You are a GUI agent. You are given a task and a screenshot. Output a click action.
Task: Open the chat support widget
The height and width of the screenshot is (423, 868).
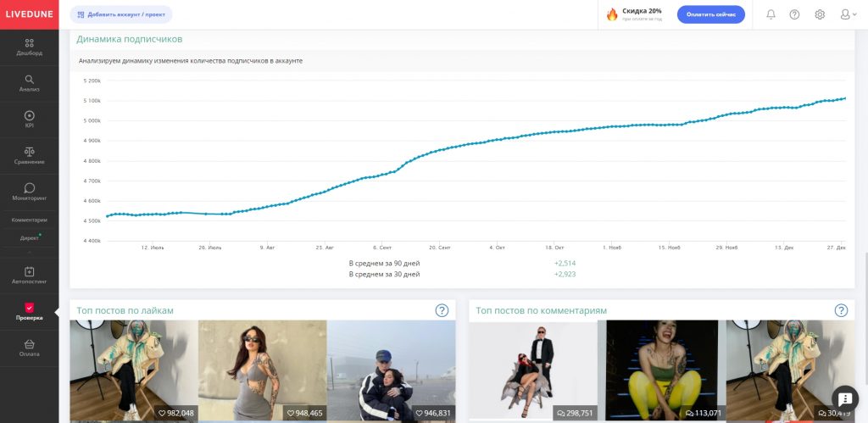pos(845,398)
